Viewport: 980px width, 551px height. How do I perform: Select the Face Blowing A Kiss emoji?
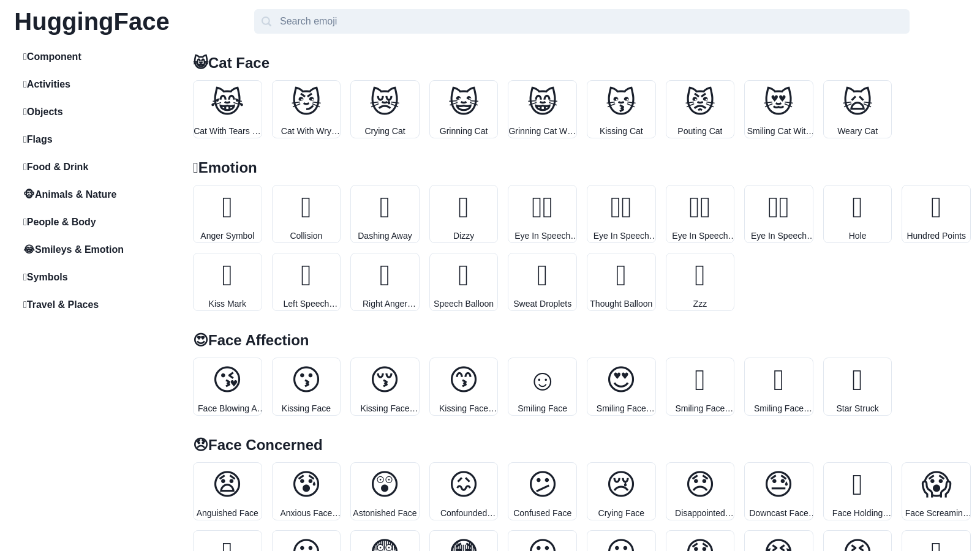(227, 386)
